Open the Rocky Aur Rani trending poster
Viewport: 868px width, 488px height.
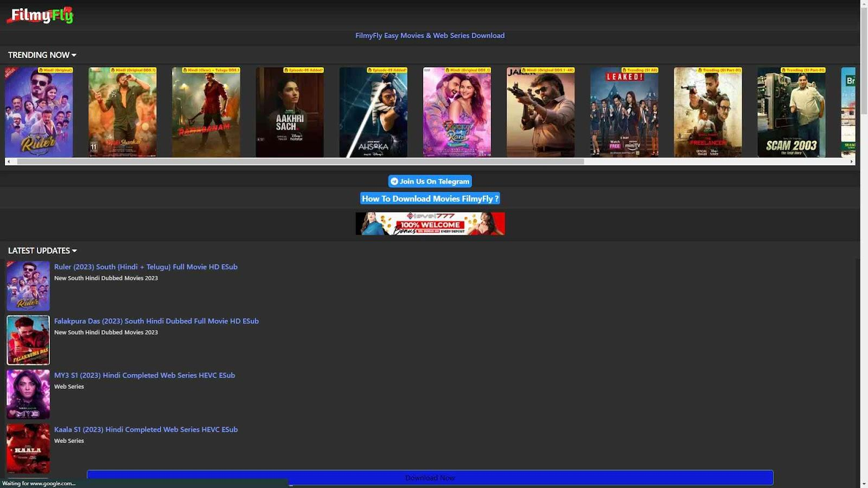tap(457, 112)
